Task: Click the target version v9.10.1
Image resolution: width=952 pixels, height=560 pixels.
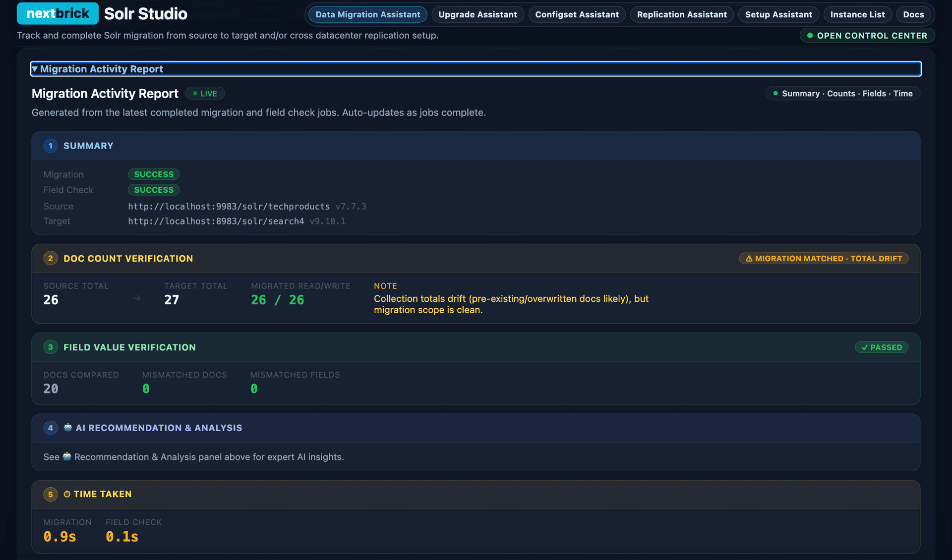Action: pyautogui.click(x=327, y=221)
